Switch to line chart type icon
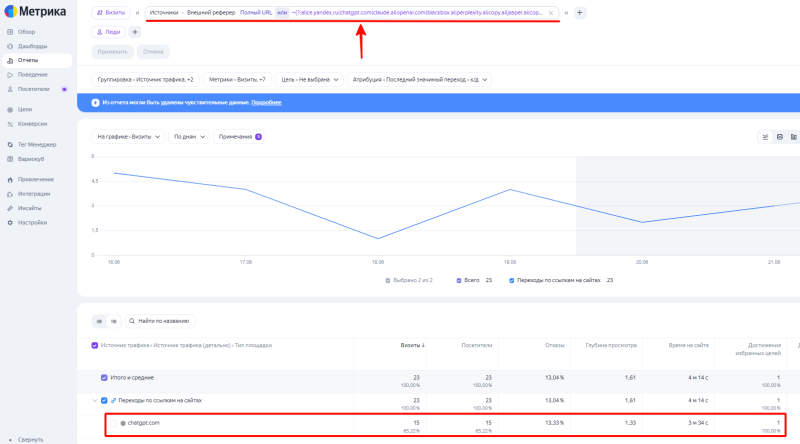800x444 pixels. [x=765, y=137]
